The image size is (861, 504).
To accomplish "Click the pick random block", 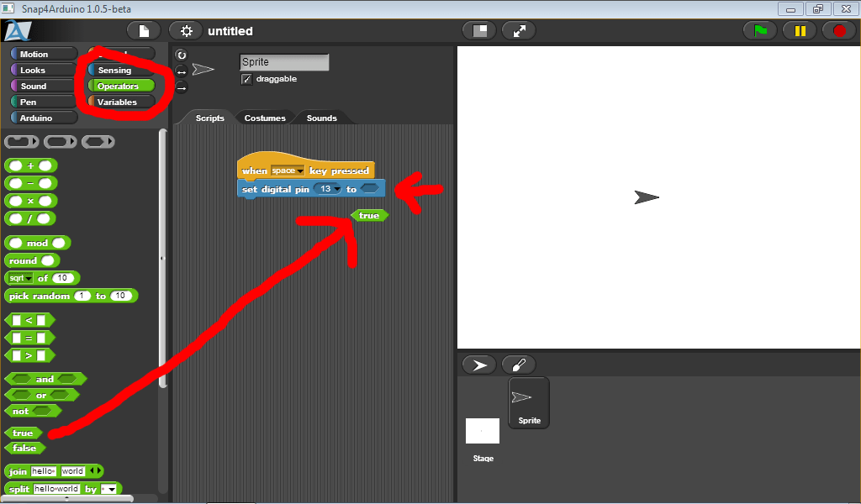I will pos(71,296).
